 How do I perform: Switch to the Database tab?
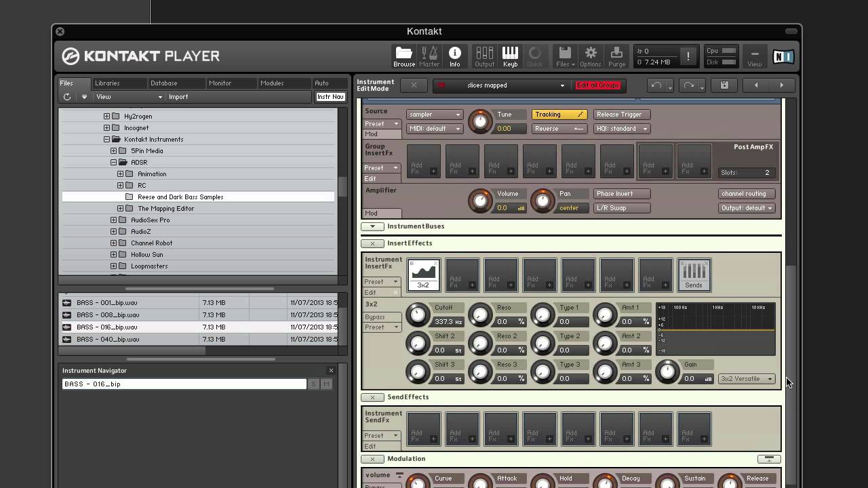tap(176, 83)
